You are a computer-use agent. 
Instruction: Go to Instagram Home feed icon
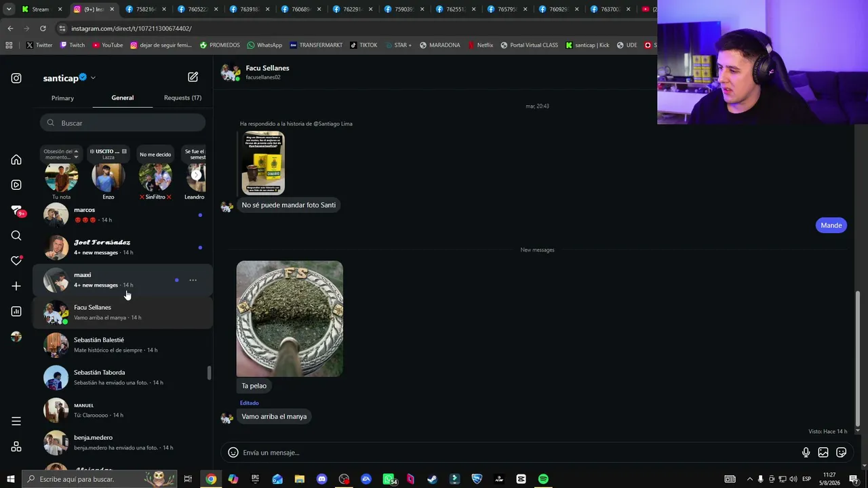[16, 160]
